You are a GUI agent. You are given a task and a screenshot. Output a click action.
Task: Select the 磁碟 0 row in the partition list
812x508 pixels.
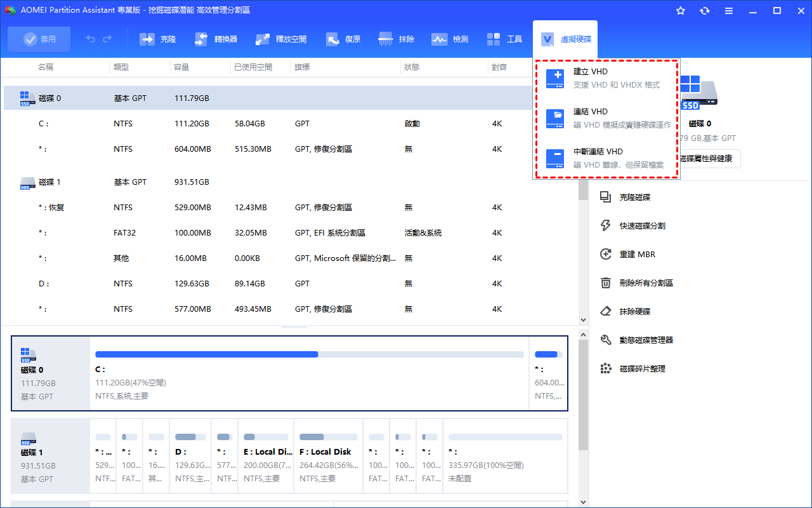click(268, 98)
